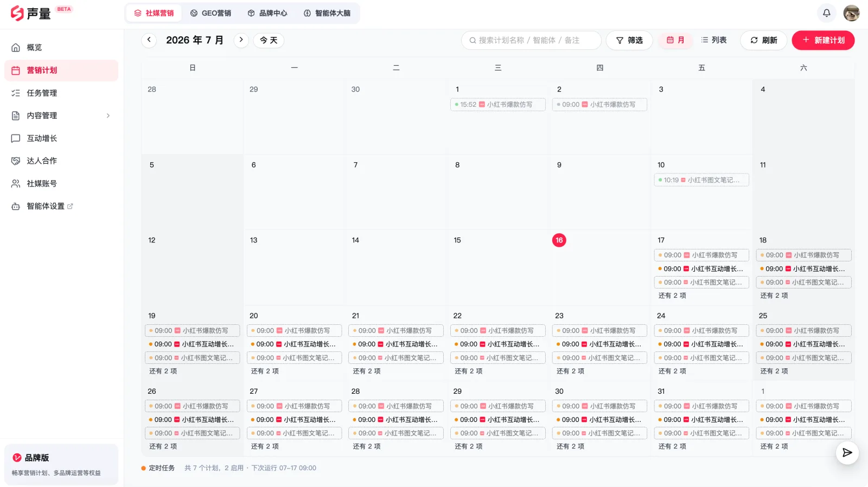Image resolution: width=868 pixels, height=487 pixels.
Task: Click the 达人合作 handshake icon
Action: coord(16,161)
